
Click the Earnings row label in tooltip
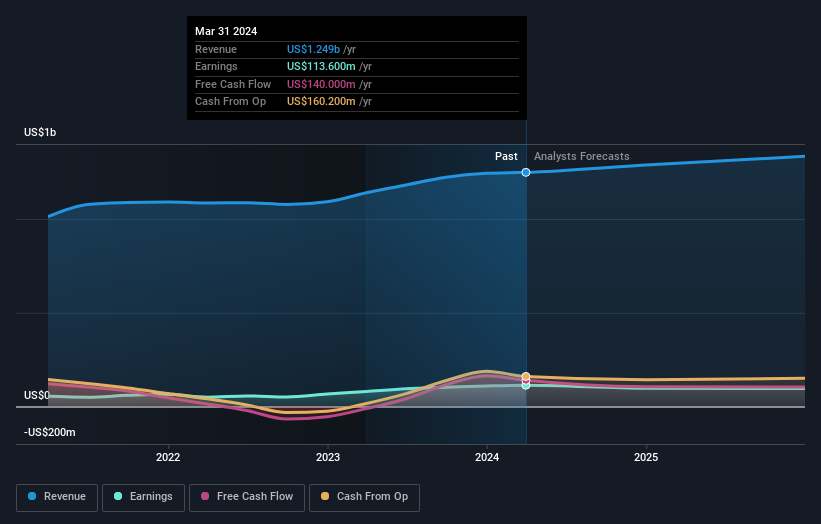point(216,66)
